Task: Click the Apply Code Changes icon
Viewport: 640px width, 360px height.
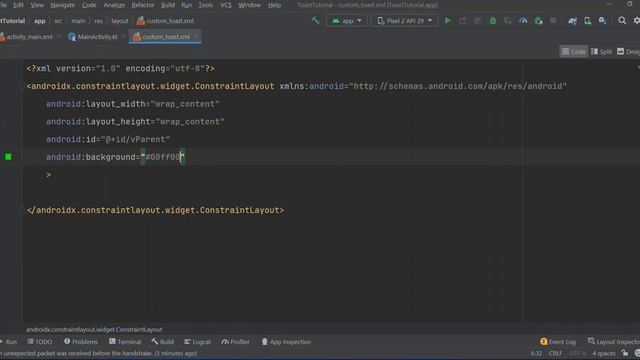Action: (x=478, y=20)
